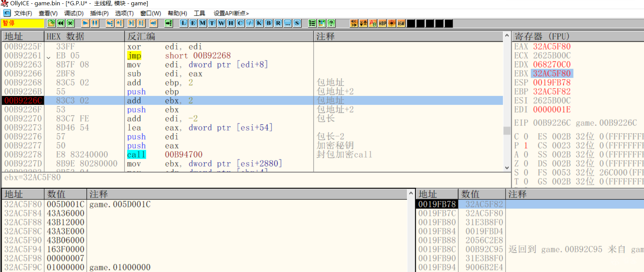Open the 窗口(W) menu
Image resolution: width=644 pixels, height=272 pixels.
pyautogui.click(x=151, y=13)
